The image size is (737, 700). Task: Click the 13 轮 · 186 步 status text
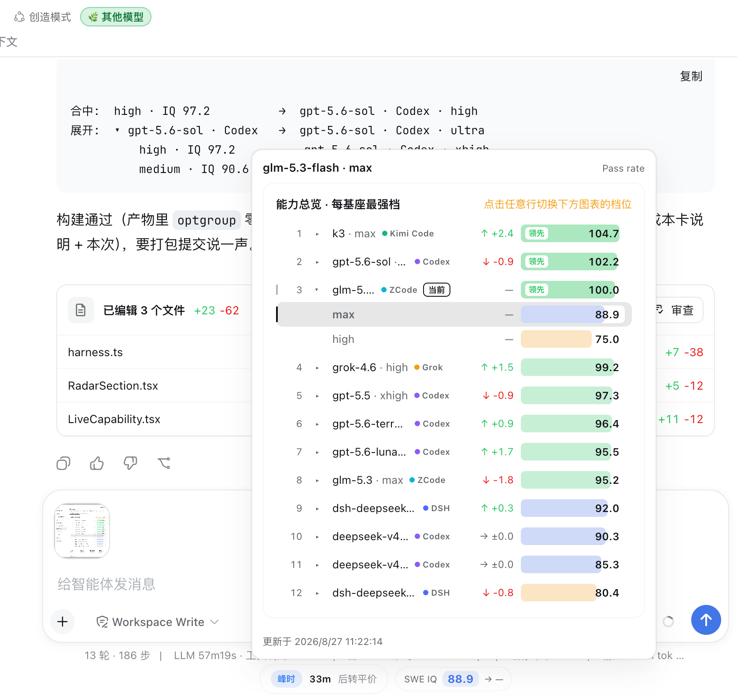pyautogui.click(x=118, y=656)
